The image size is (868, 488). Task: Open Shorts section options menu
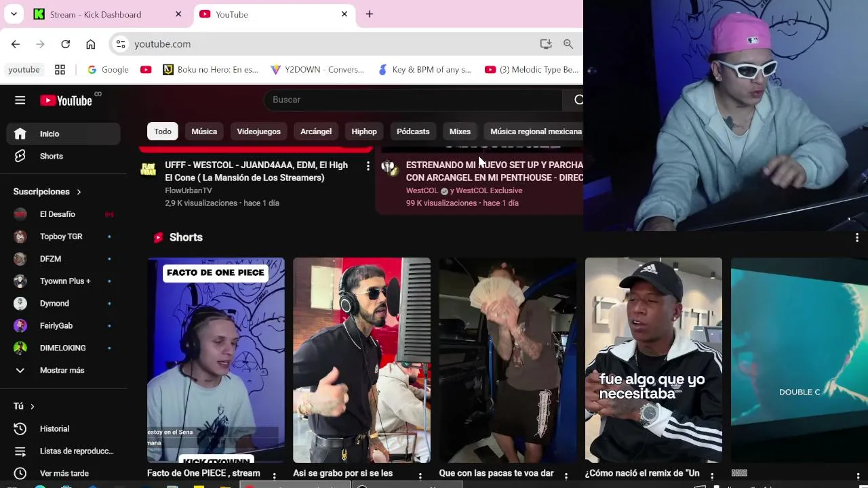[856, 237]
